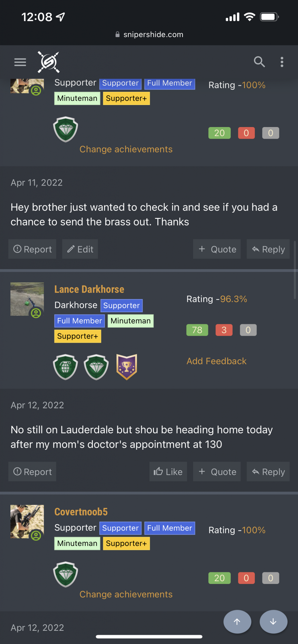
Task: Add Lance Darkhorse's post to multi-quote
Action: point(217,472)
